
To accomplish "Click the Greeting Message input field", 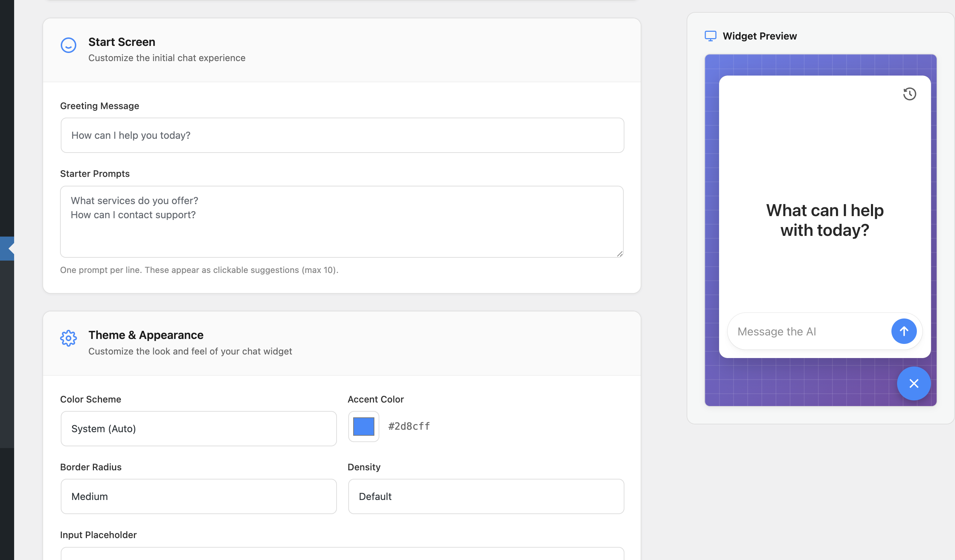I will click(x=342, y=135).
